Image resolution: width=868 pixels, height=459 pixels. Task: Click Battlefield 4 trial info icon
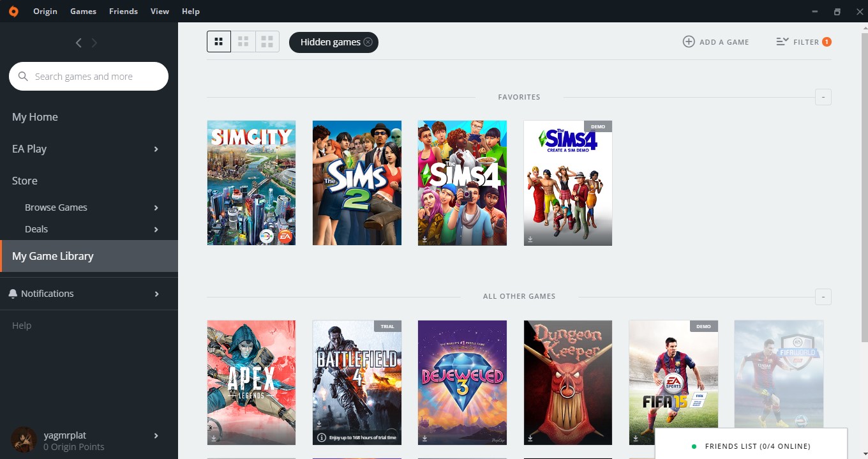pyautogui.click(x=322, y=438)
